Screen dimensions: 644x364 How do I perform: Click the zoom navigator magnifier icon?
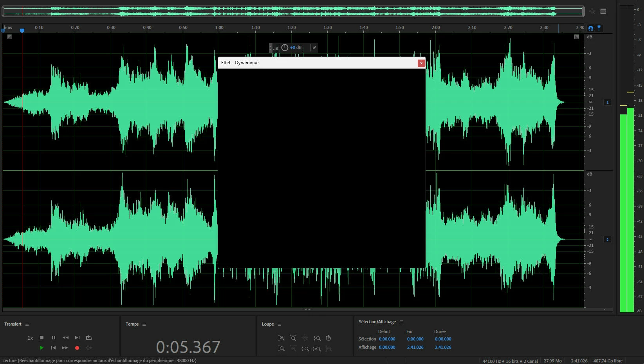pos(592,11)
